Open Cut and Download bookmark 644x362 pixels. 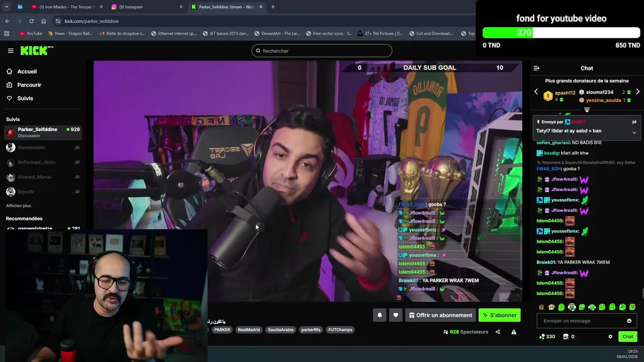tap(431, 34)
